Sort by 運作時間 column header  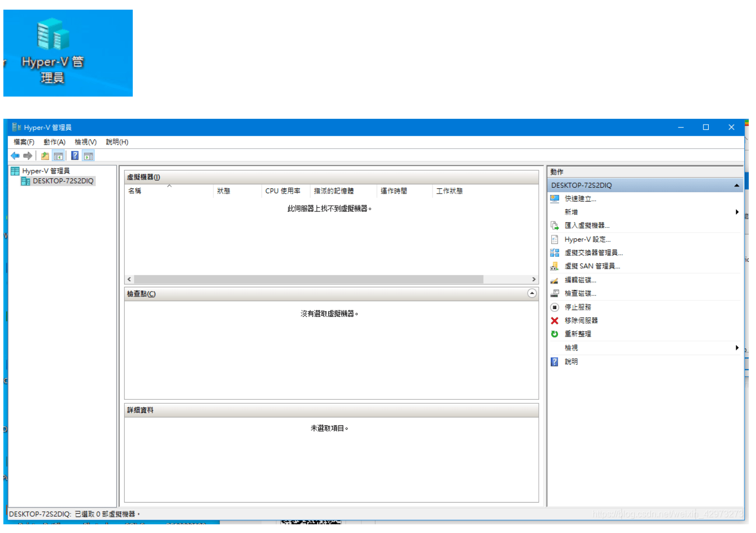point(405,191)
